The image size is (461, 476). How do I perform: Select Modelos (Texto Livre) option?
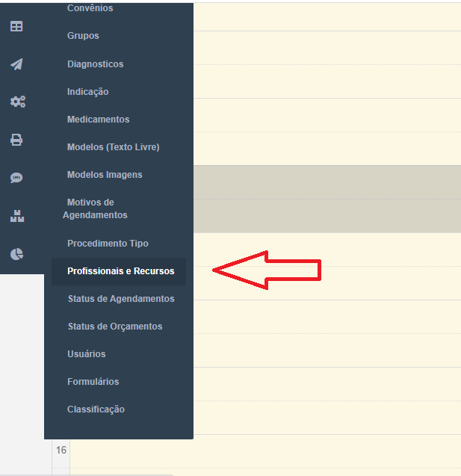[113, 147]
